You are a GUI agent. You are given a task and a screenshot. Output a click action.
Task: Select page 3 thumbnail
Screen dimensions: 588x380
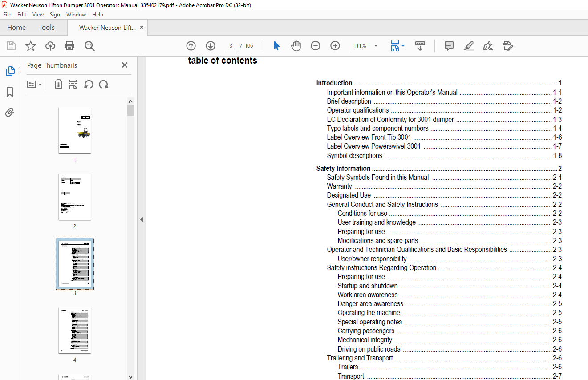[75, 264]
